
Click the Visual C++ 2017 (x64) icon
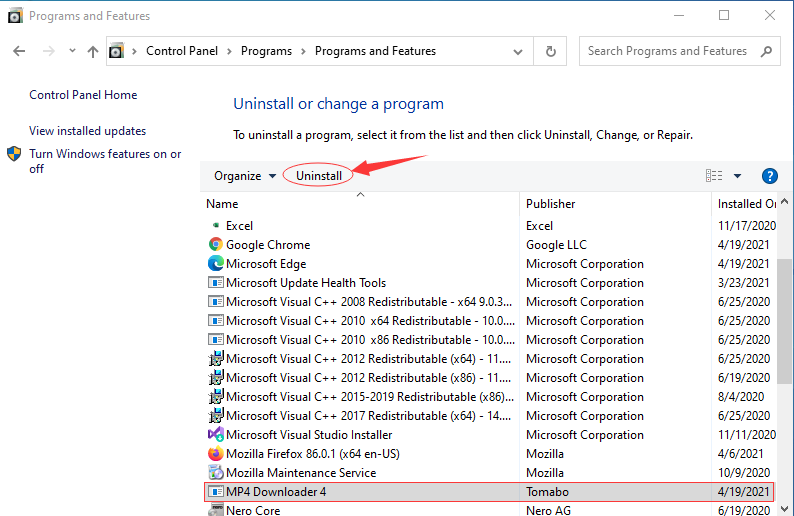click(216, 415)
